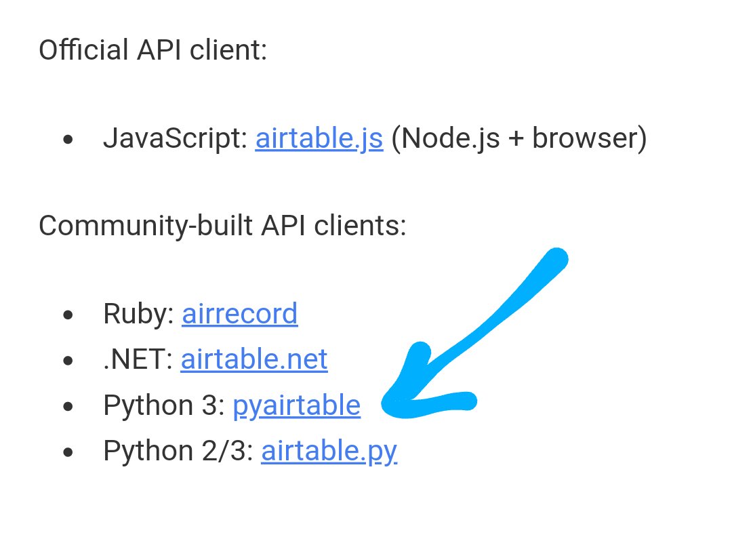Click the 'Community-built API clients:' heading
The width and height of the screenshot is (732, 560).
click(222, 226)
